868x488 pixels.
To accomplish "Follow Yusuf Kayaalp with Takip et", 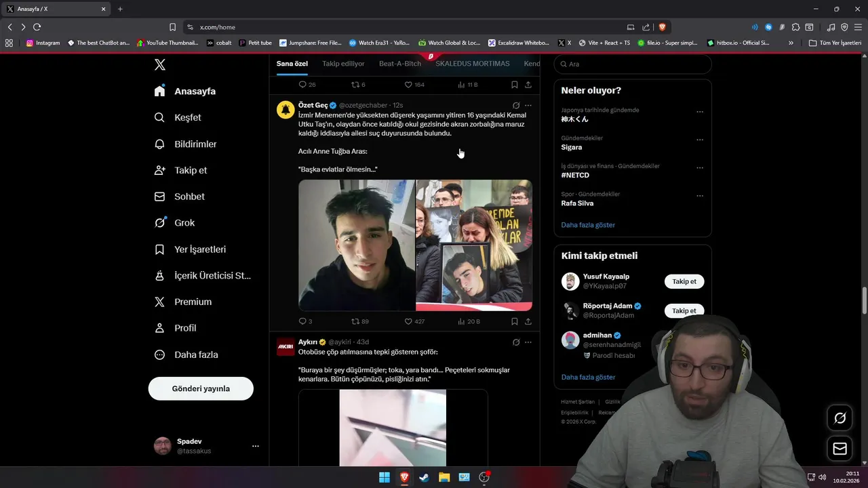I will (x=684, y=281).
